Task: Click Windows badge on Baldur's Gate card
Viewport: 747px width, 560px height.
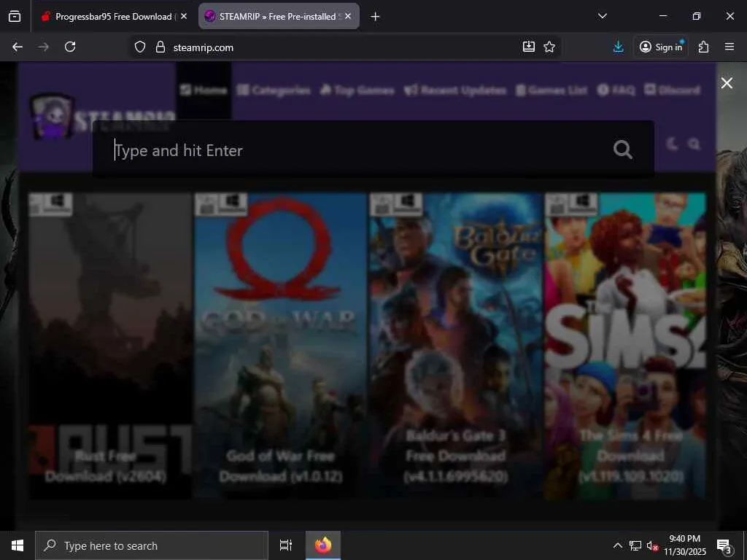Action: click(x=408, y=203)
